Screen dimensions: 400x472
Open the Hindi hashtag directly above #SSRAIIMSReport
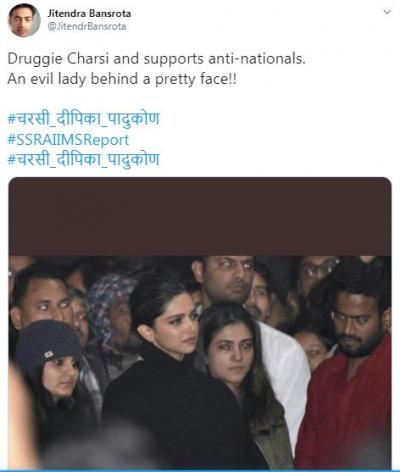tap(83, 119)
